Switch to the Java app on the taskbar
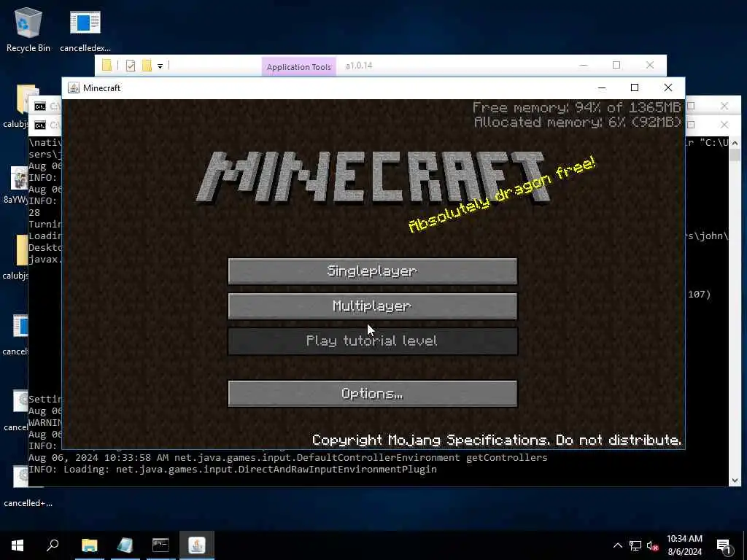Viewport: 747px width, 560px height. point(197,545)
